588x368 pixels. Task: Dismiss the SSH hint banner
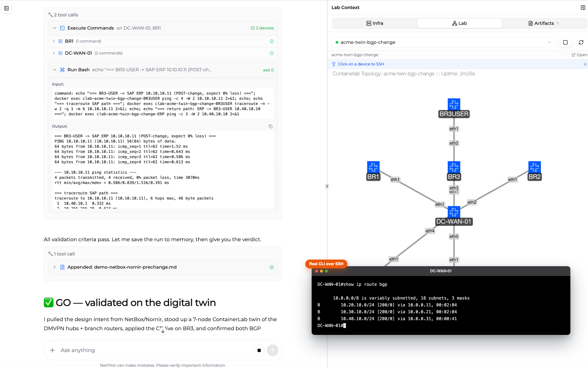tap(585, 64)
